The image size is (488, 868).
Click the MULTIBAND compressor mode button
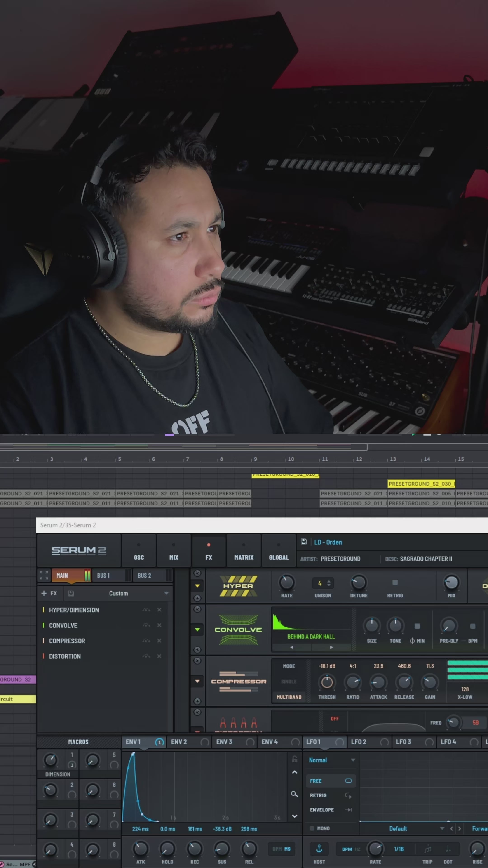click(289, 697)
